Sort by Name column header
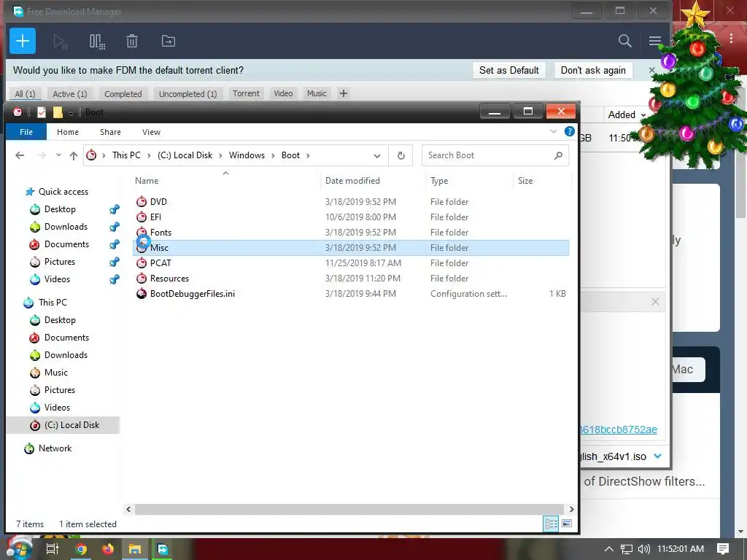Screen dimensions: 747x560 146,181
